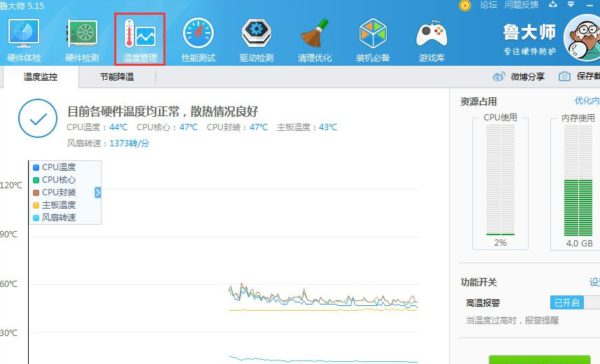Toggle 风扇转速 legend series
The image size is (600, 364).
[55, 218]
